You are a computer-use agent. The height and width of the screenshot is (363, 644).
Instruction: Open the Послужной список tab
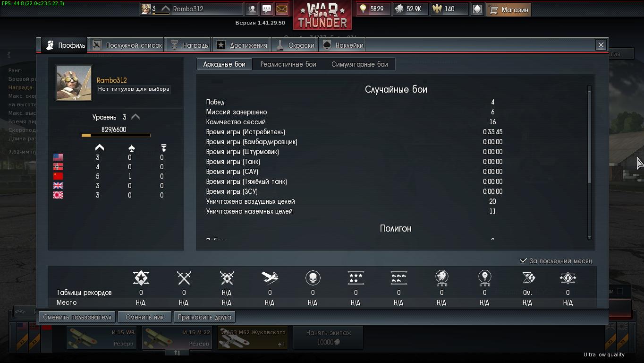127,45
